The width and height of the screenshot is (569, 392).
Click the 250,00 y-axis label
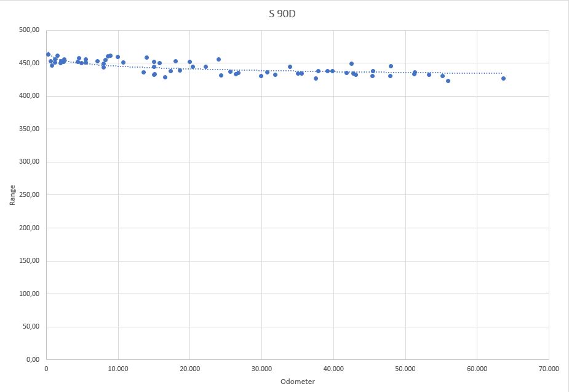[30, 194]
